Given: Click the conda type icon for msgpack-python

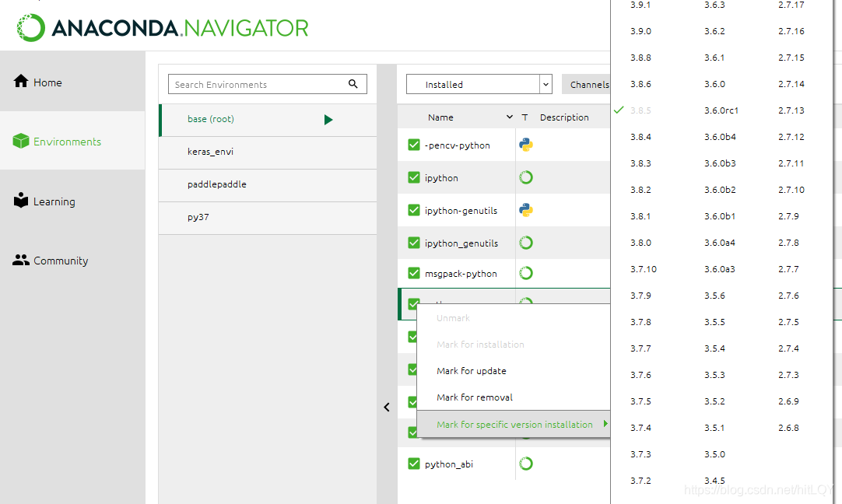Looking at the screenshot, I should click(526, 273).
